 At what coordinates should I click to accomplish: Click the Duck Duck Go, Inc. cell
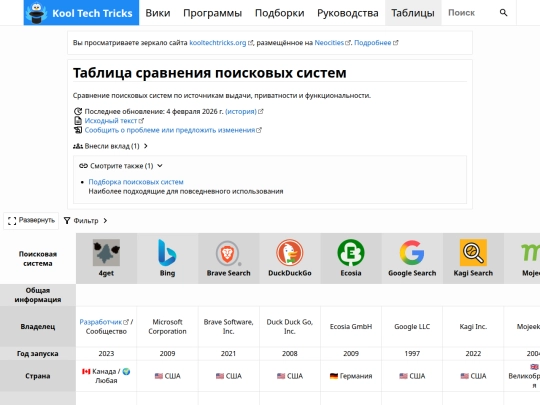pyautogui.click(x=290, y=326)
